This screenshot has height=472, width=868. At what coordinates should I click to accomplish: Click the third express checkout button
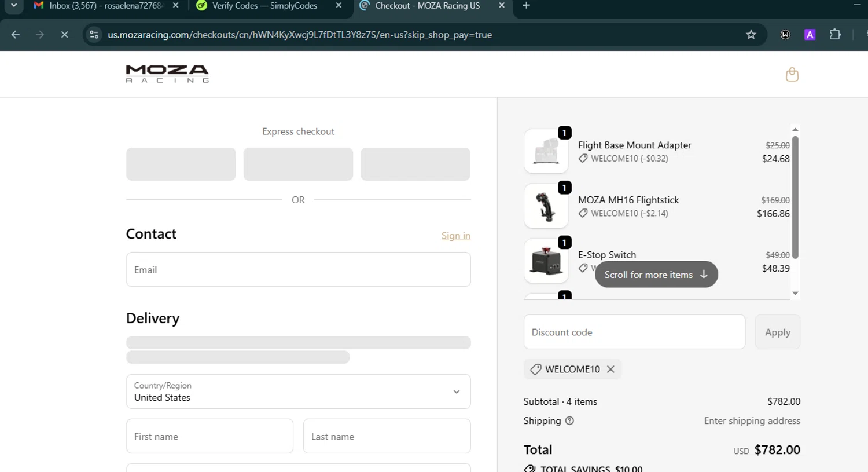415,164
